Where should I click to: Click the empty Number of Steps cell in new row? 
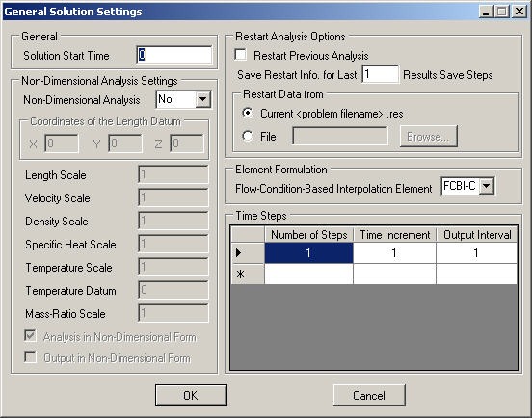(308, 274)
